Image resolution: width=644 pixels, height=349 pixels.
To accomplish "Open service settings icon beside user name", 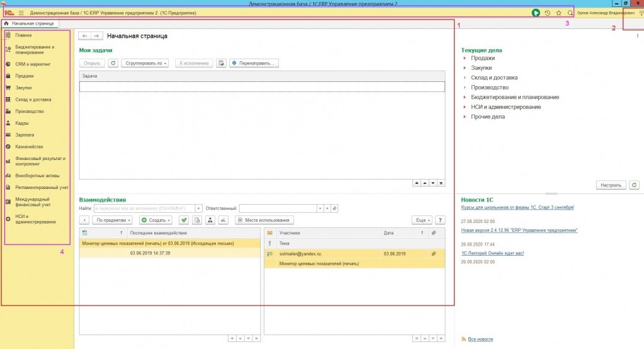I will click(x=641, y=13).
